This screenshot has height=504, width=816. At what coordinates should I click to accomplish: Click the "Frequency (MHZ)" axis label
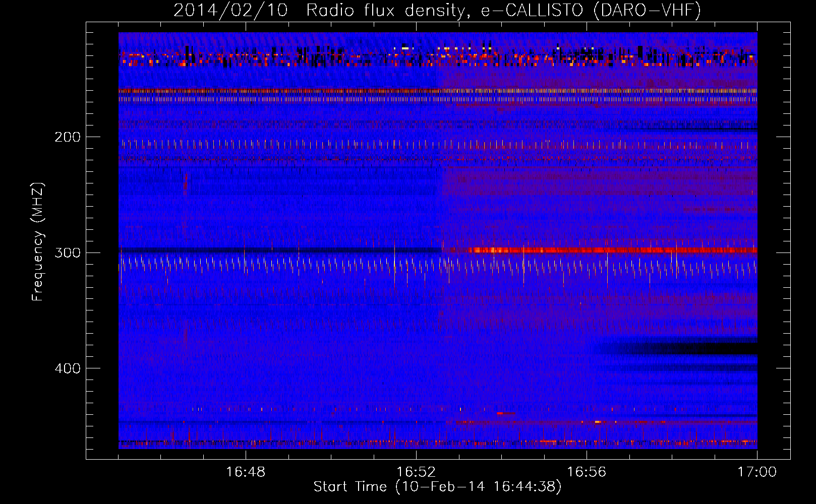coord(38,242)
